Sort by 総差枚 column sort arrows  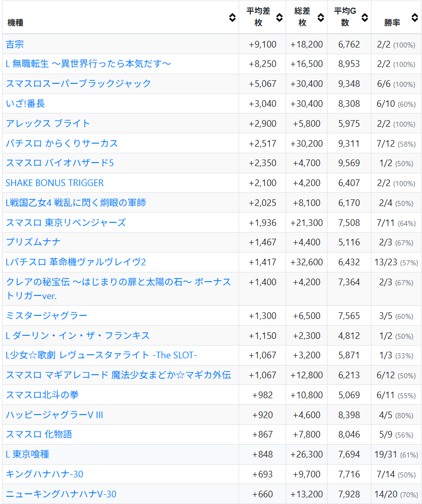[x=320, y=17]
